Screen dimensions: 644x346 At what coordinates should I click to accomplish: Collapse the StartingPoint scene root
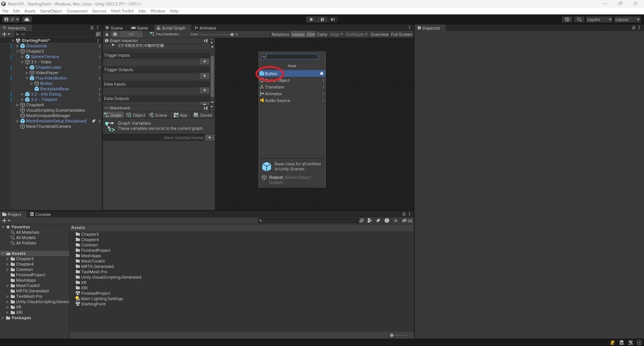pos(13,40)
